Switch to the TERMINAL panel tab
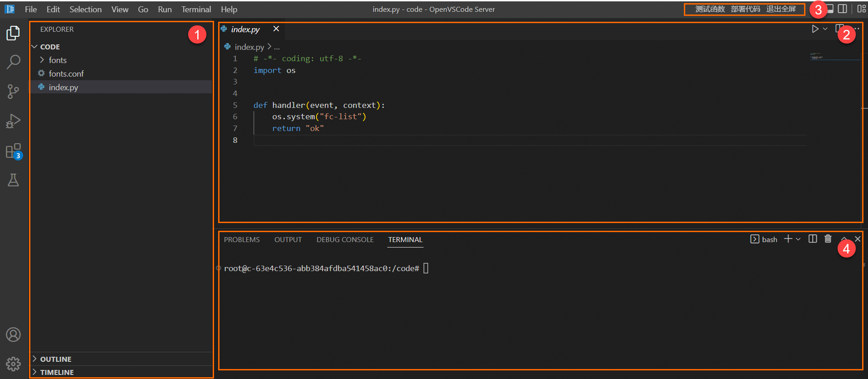 [405, 239]
